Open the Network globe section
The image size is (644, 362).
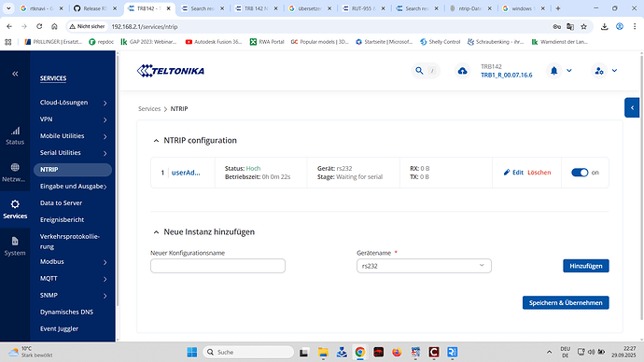(x=15, y=173)
